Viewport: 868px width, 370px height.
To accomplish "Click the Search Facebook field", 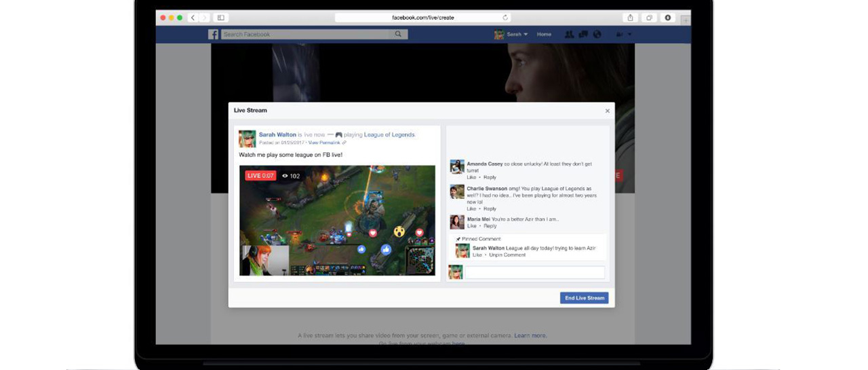I will (305, 34).
